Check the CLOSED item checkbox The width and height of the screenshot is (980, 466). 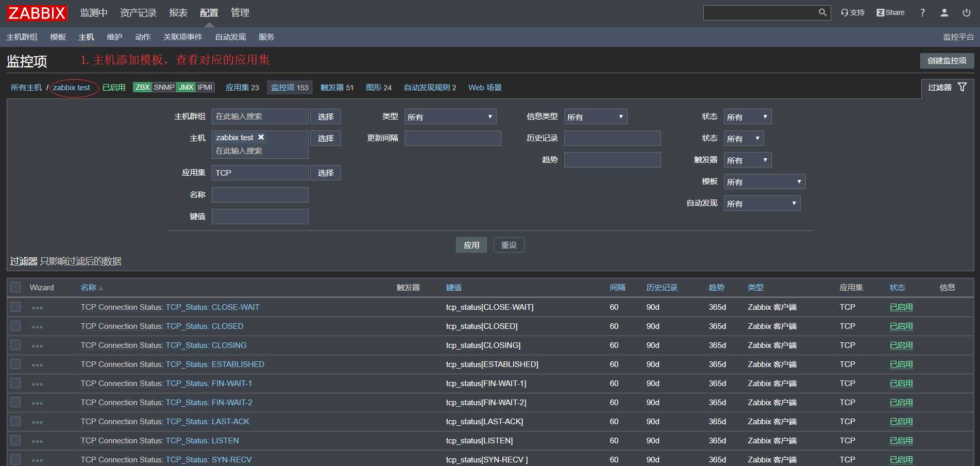pos(15,326)
